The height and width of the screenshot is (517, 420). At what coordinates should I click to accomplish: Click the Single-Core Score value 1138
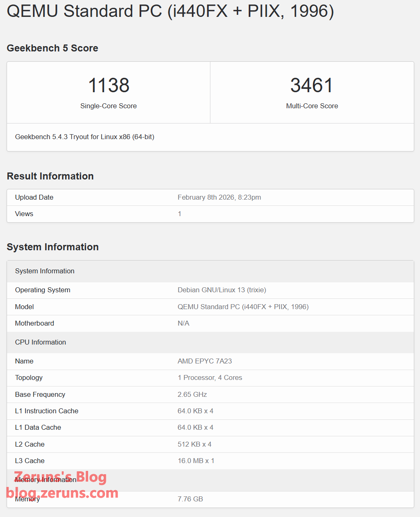click(109, 86)
